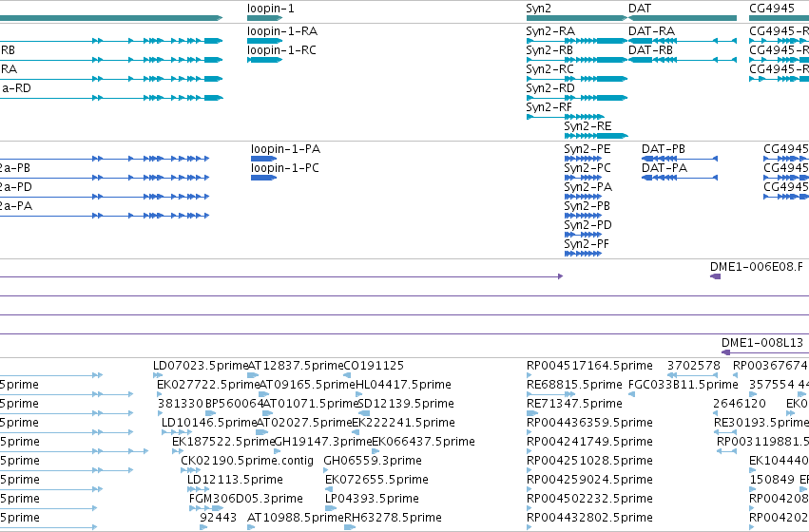Select transcript Syn2-RD
This screenshot has height=532, width=809.
[x=576, y=98]
